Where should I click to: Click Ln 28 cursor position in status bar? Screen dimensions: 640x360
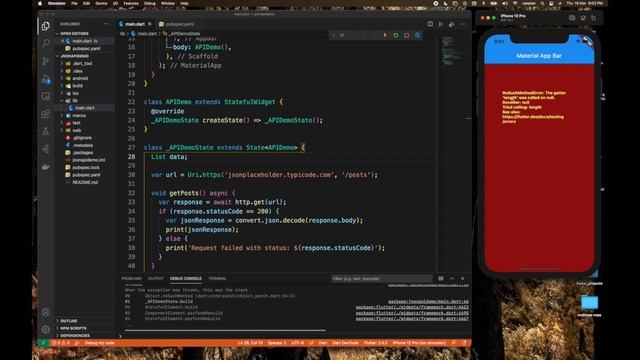click(250, 343)
